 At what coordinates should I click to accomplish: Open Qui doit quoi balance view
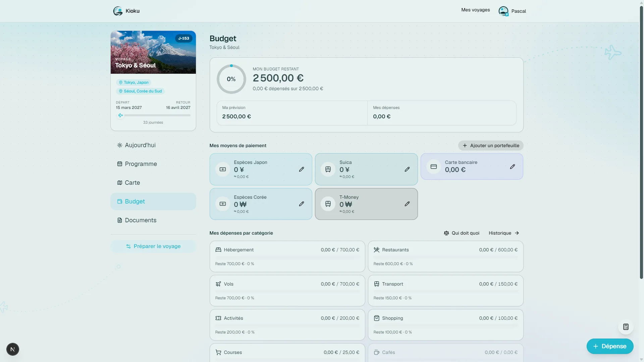click(462, 233)
